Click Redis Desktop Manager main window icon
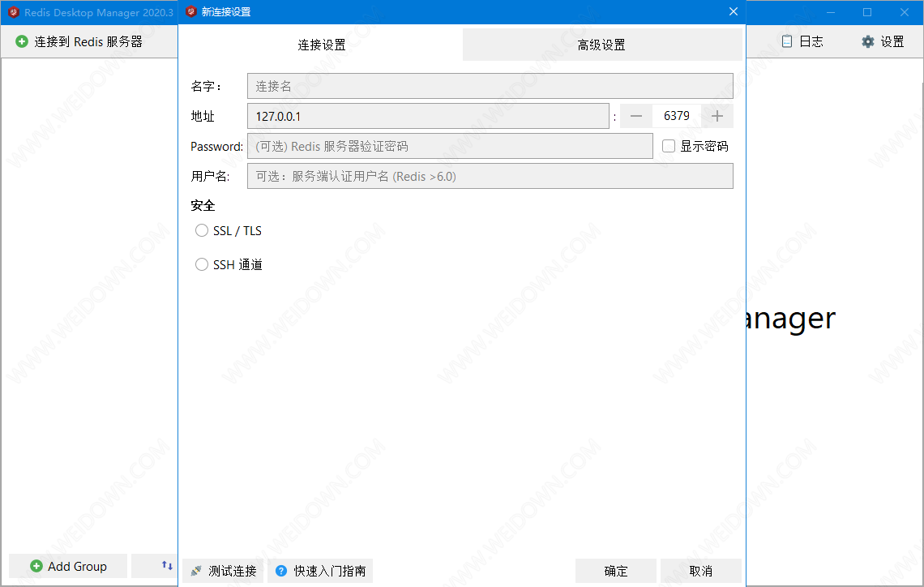The image size is (924, 587). [x=14, y=12]
